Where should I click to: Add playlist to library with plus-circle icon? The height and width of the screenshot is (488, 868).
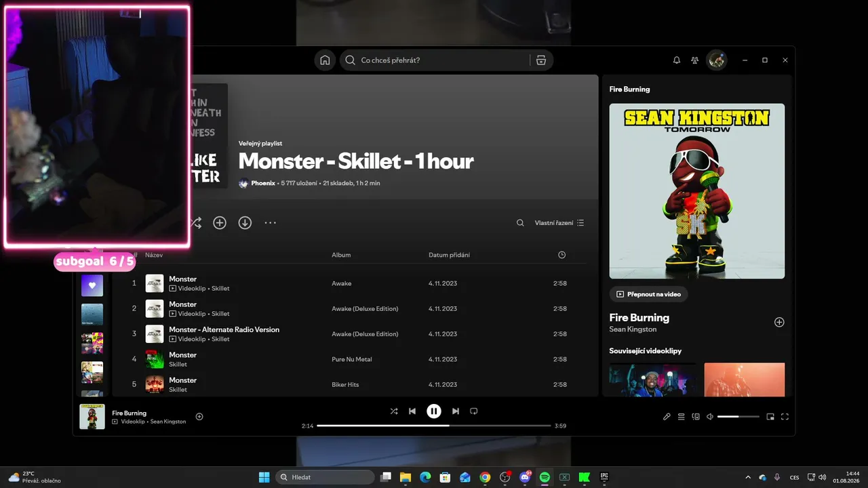coord(220,222)
